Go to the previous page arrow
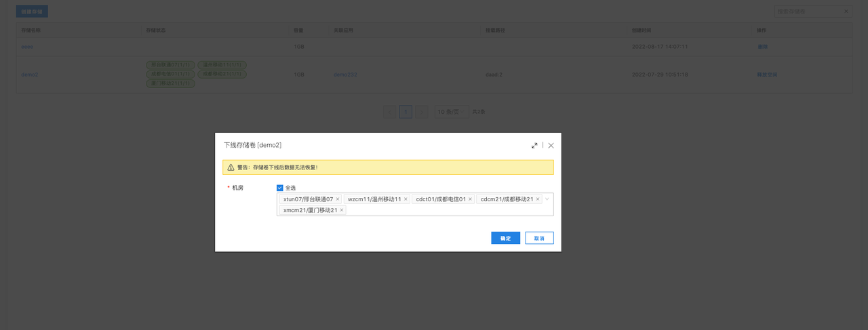This screenshot has width=868, height=330. [x=389, y=112]
